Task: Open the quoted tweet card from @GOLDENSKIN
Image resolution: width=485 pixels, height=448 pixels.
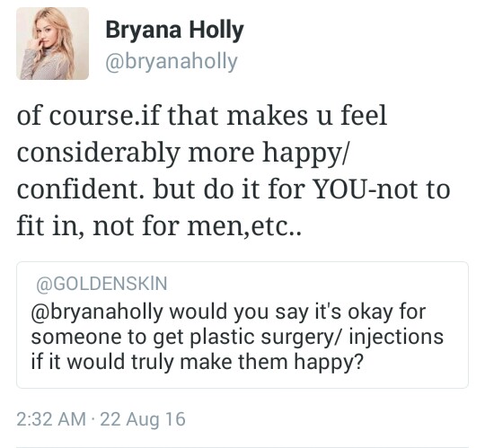Action: coord(242,325)
